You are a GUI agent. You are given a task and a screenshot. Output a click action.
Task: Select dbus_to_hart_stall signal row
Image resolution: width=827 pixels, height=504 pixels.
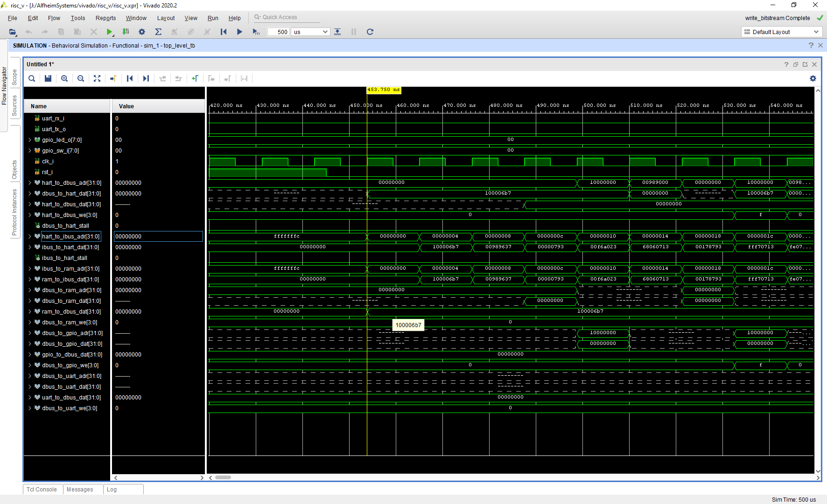[67, 226]
